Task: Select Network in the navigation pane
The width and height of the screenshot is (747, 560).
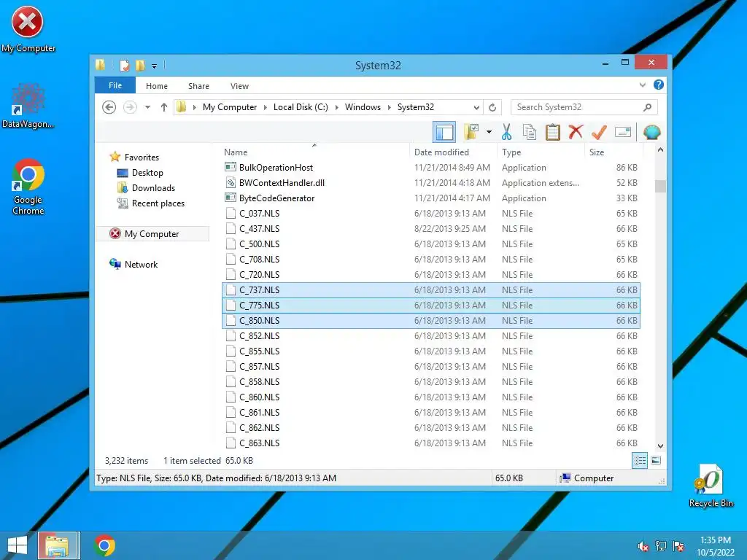Action: point(141,264)
